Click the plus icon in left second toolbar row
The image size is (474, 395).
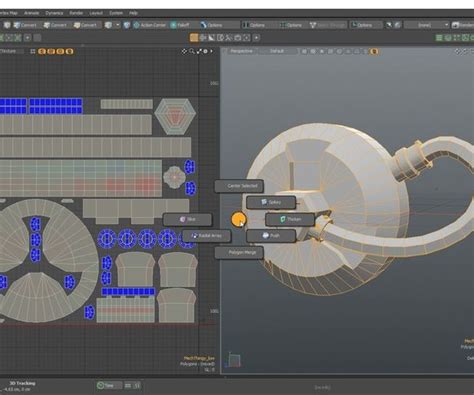28,38
